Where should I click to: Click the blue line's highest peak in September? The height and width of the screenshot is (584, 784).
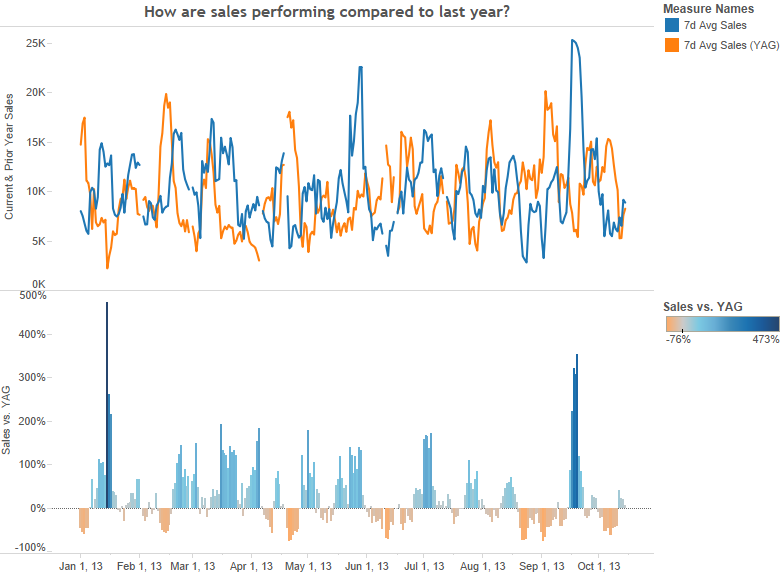tap(573, 41)
